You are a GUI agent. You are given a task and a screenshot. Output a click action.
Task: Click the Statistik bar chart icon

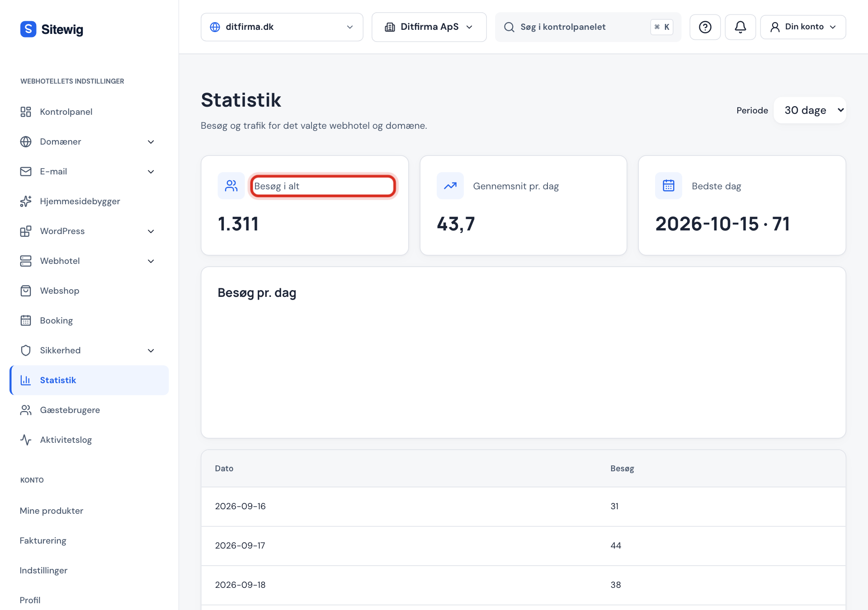[x=26, y=380]
